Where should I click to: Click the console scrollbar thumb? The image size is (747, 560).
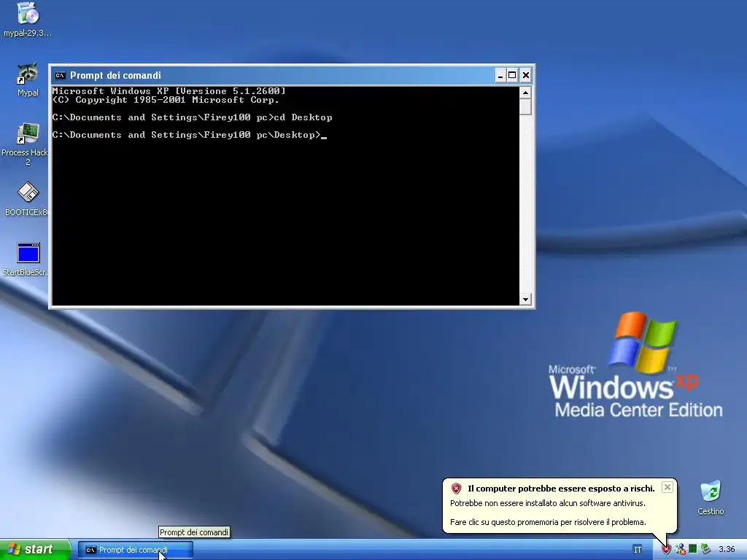click(525, 106)
